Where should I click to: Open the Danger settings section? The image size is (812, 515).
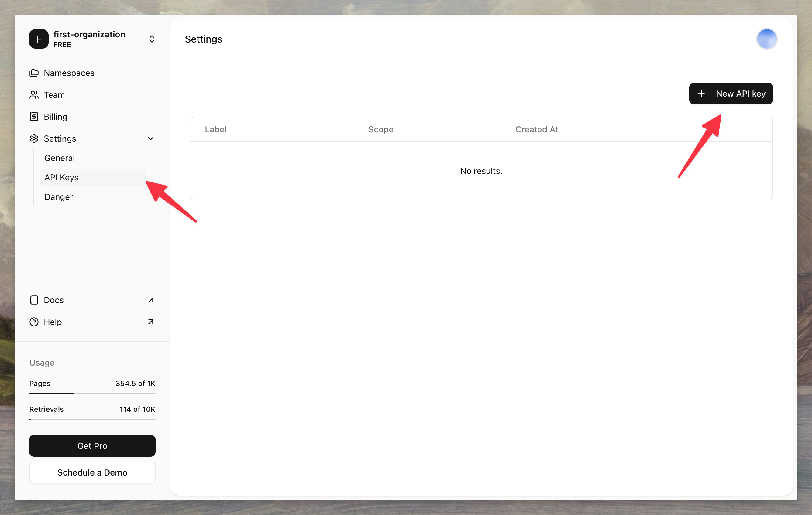coord(58,197)
